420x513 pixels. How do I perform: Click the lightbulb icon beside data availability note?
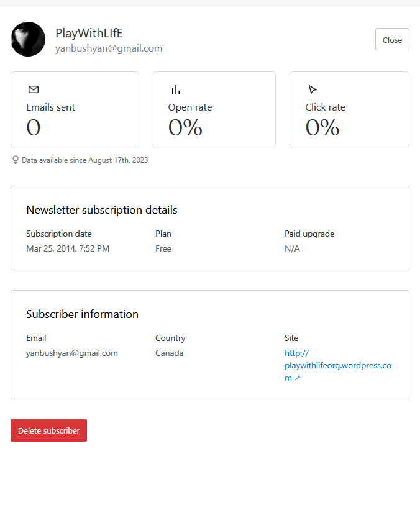(16, 160)
